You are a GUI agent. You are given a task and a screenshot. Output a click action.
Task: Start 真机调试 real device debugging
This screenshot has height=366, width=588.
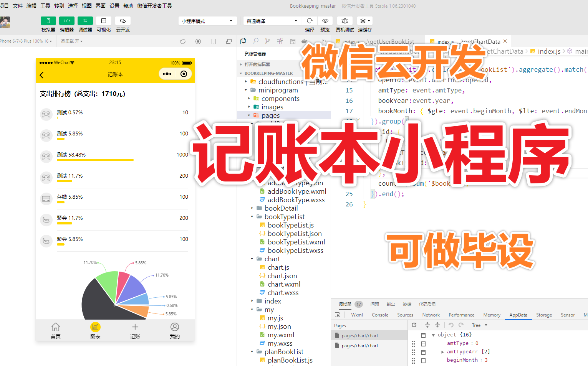[345, 21]
